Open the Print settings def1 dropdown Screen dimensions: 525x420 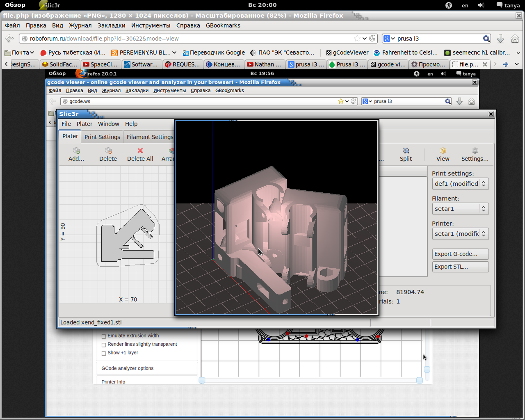click(460, 184)
